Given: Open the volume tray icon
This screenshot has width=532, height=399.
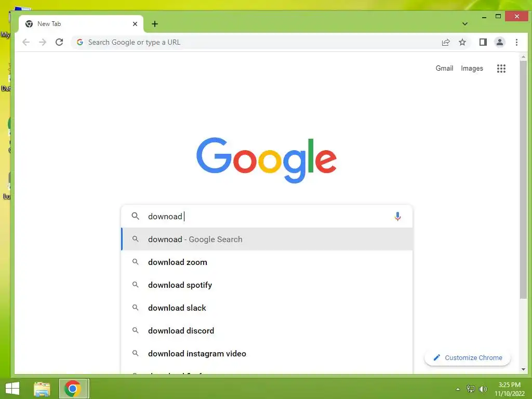Looking at the screenshot, I should [483, 389].
